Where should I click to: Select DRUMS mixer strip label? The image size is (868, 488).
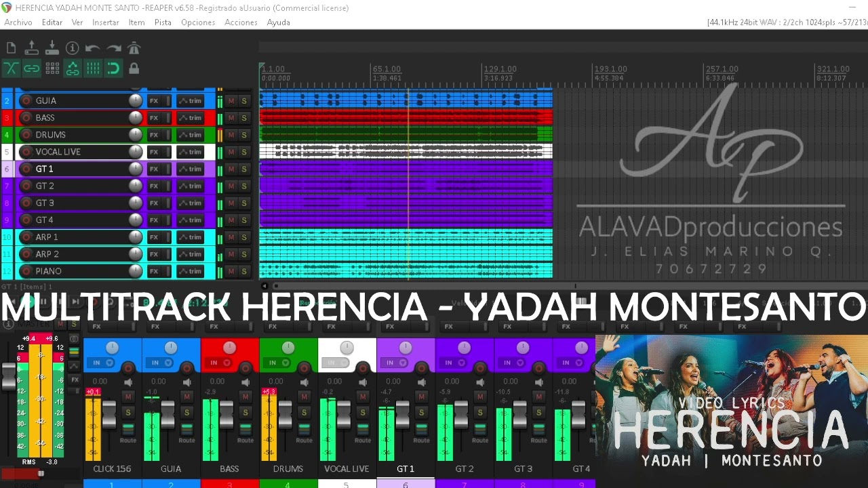coord(288,468)
